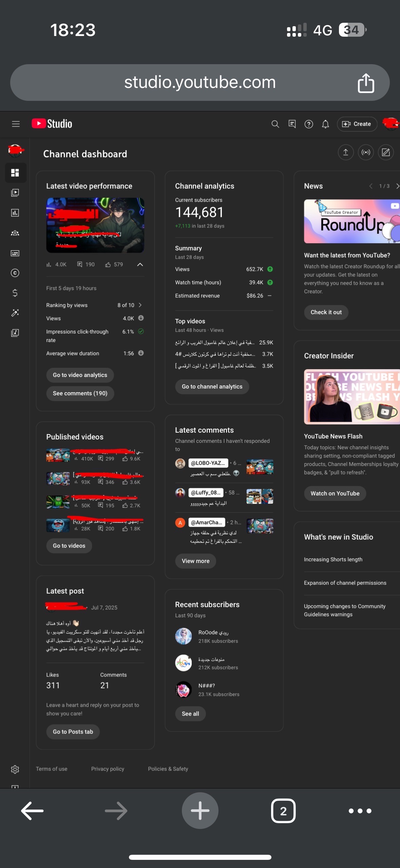Open the published video with 50K views
400x868 pixels.
click(x=95, y=502)
